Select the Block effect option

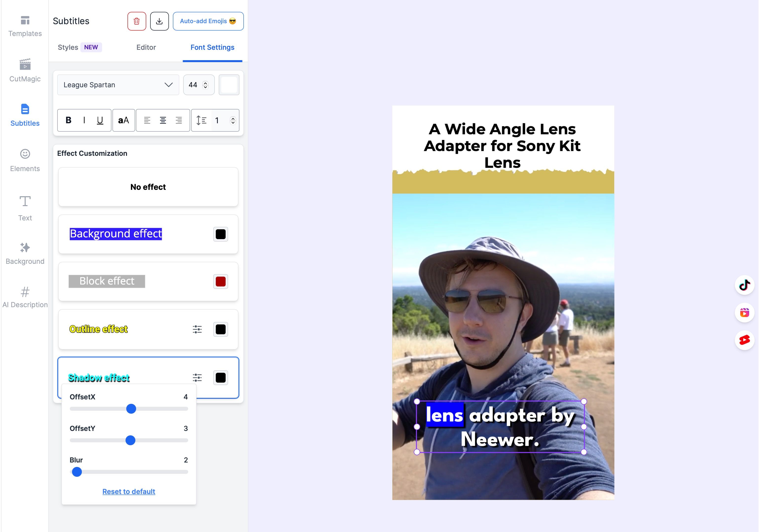(148, 282)
